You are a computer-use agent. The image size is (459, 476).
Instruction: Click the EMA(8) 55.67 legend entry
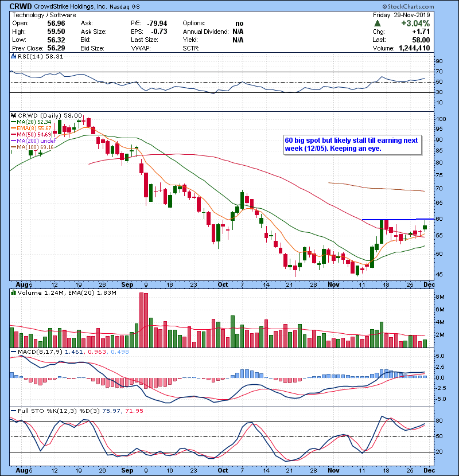coord(32,128)
